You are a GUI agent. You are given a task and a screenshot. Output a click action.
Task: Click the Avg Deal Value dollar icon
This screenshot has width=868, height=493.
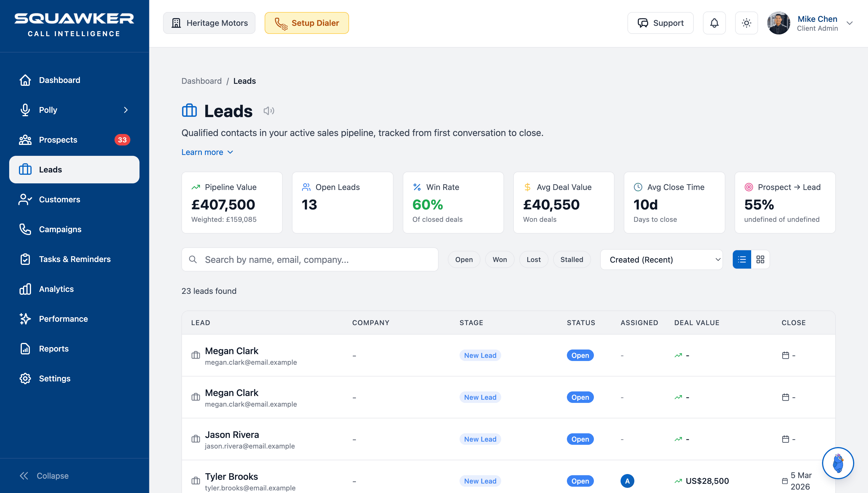(527, 187)
